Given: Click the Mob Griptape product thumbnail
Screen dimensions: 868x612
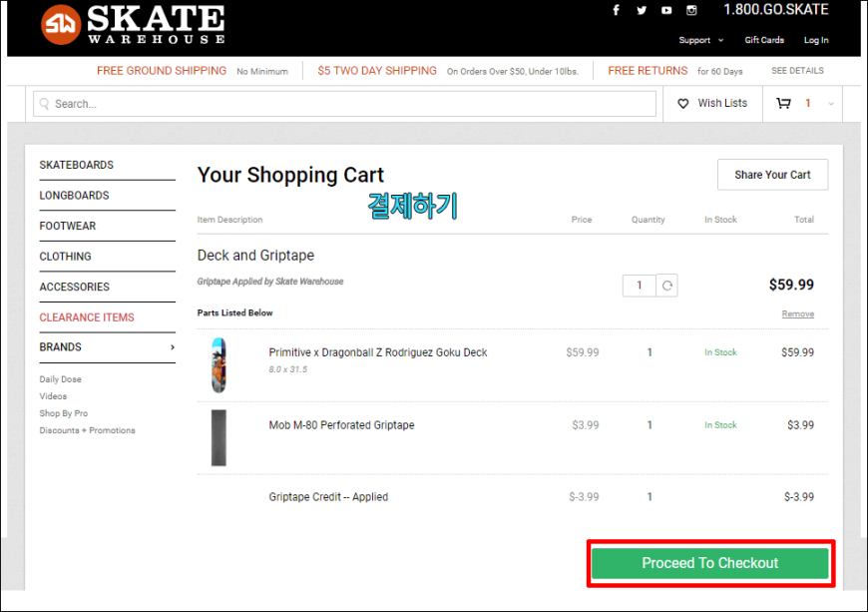Looking at the screenshot, I should pos(218,437).
